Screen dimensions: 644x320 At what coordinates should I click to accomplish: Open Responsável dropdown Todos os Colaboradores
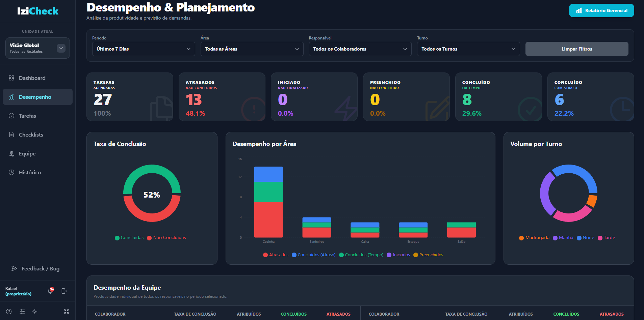point(360,49)
